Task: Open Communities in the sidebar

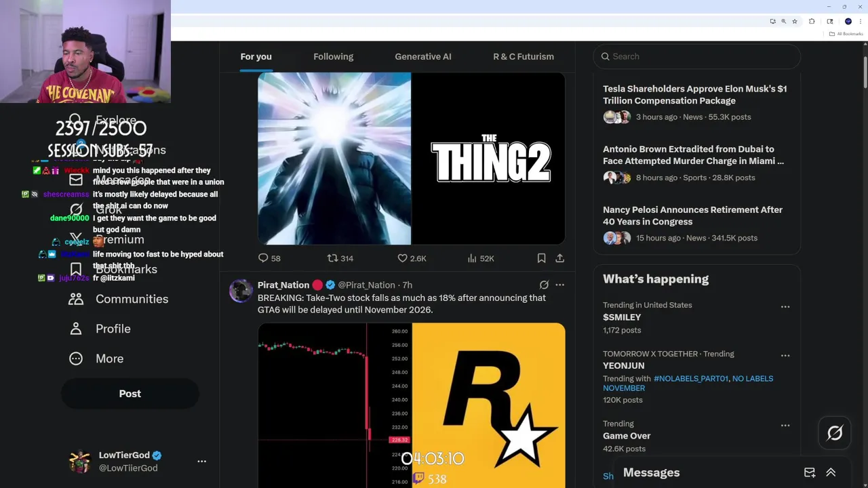Action: pos(119,299)
